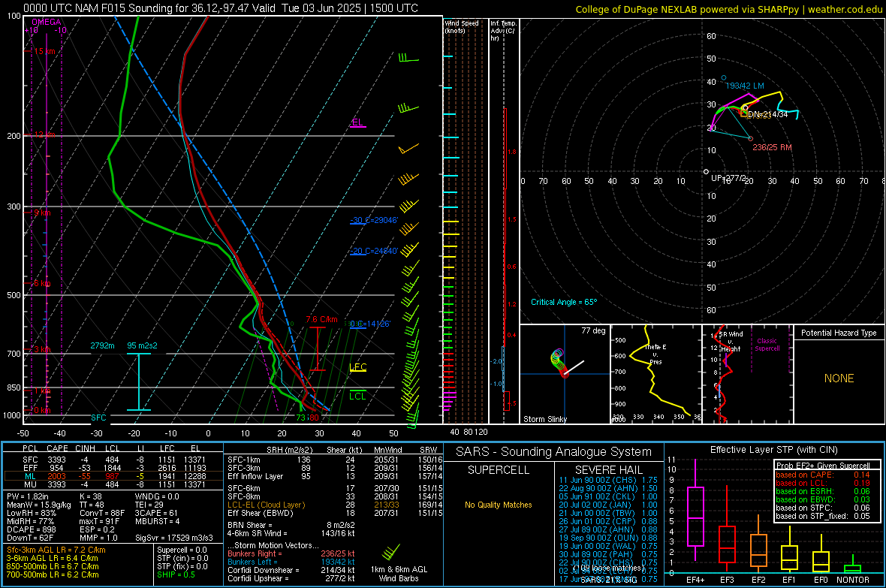Click the Critical Angle = 65° text

coord(563,302)
